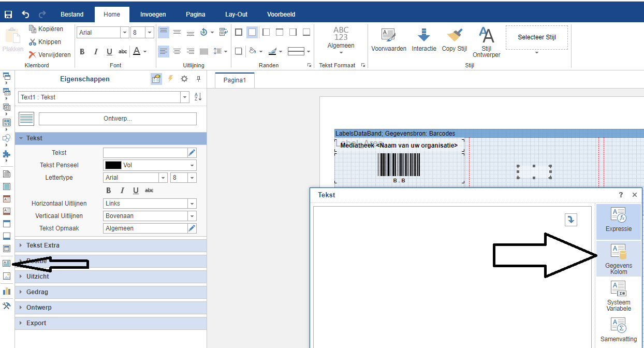Click the Ontwerp... button

(118, 119)
